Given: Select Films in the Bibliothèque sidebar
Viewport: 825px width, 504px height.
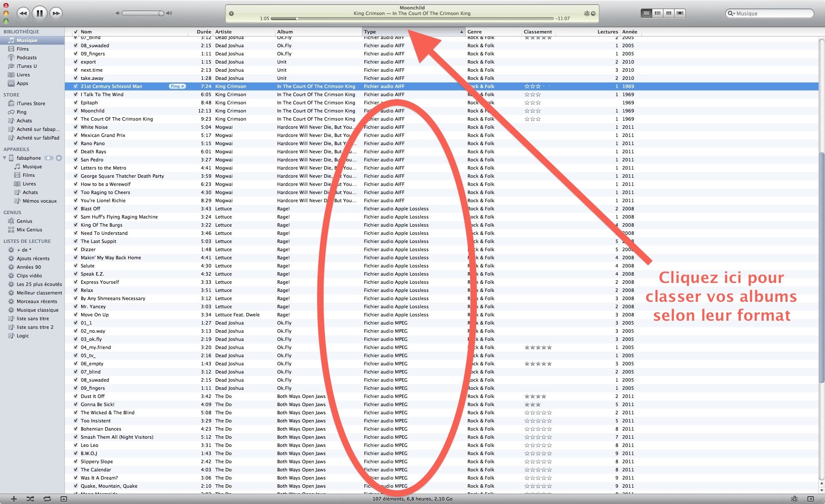Looking at the screenshot, I should (22, 49).
